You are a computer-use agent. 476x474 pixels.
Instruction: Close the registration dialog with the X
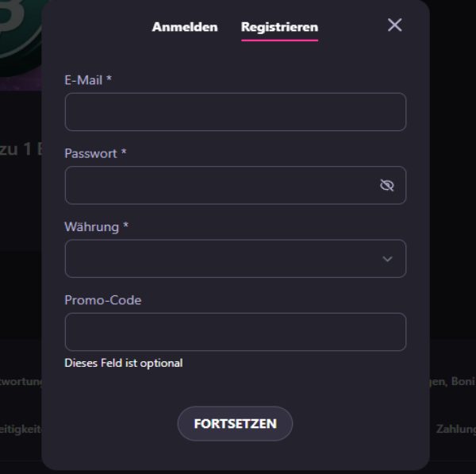(394, 25)
